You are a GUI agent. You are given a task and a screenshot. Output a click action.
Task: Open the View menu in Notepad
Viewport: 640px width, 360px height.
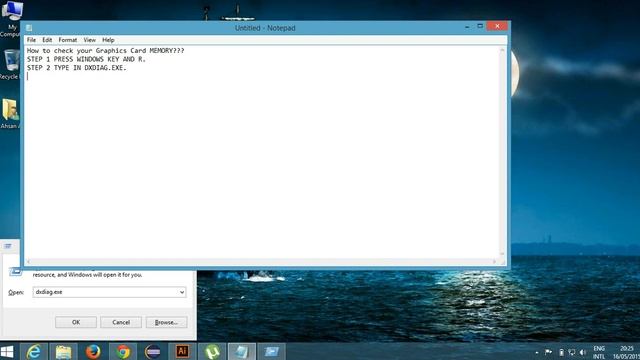coord(89,40)
